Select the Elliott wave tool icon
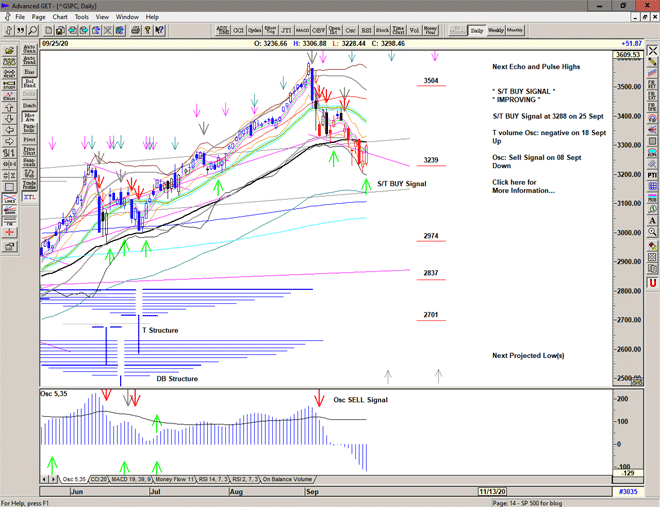 (9, 96)
